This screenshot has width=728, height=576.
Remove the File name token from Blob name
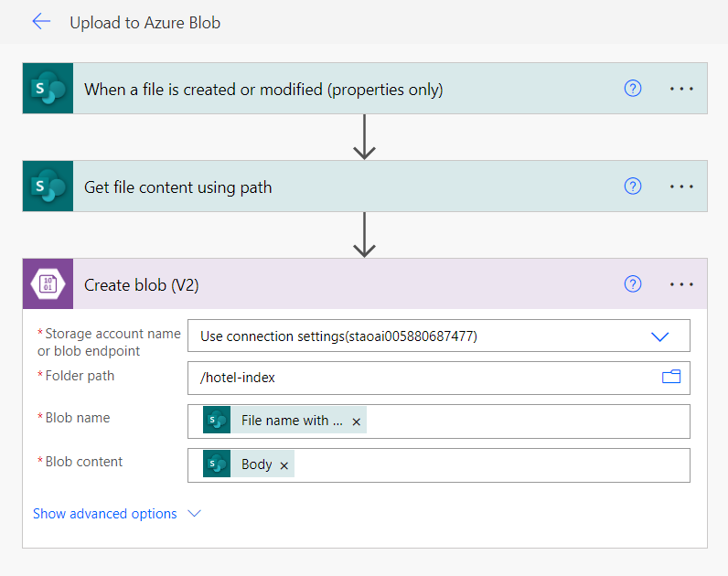click(357, 421)
